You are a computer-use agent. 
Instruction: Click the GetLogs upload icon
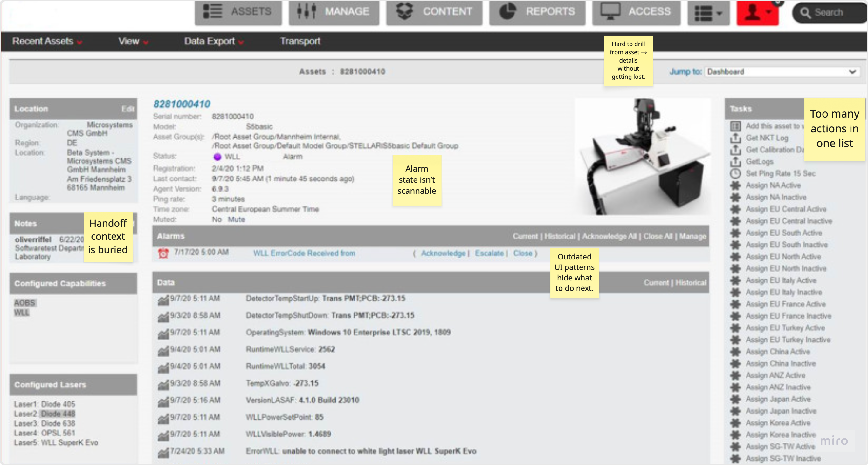coord(735,162)
